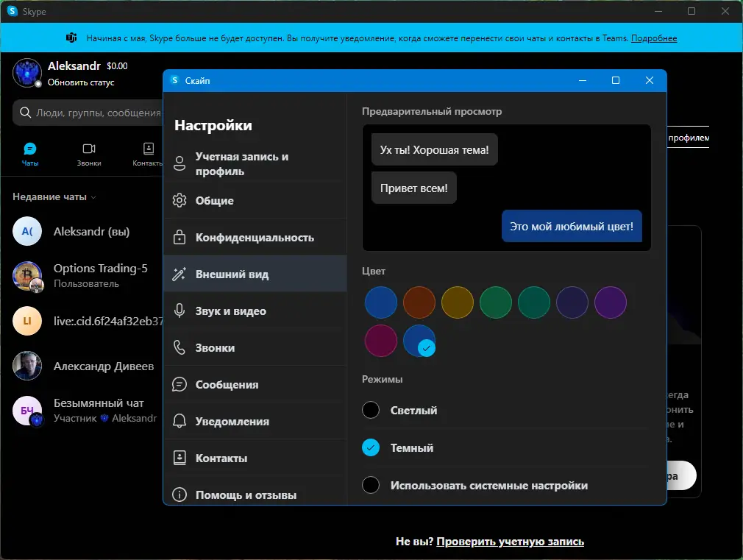Click the БЧ unnamed chat avatar
The width and height of the screenshot is (743, 560).
(x=27, y=411)
